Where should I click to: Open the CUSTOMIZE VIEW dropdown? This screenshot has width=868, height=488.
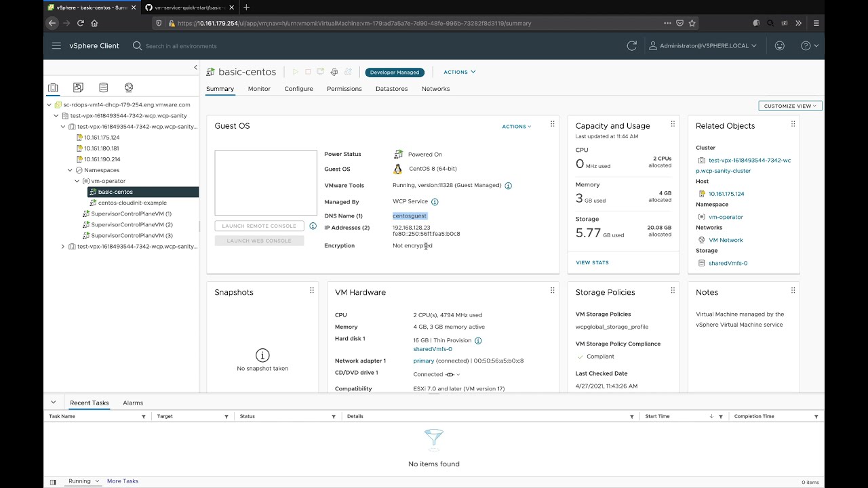point(790,106)
